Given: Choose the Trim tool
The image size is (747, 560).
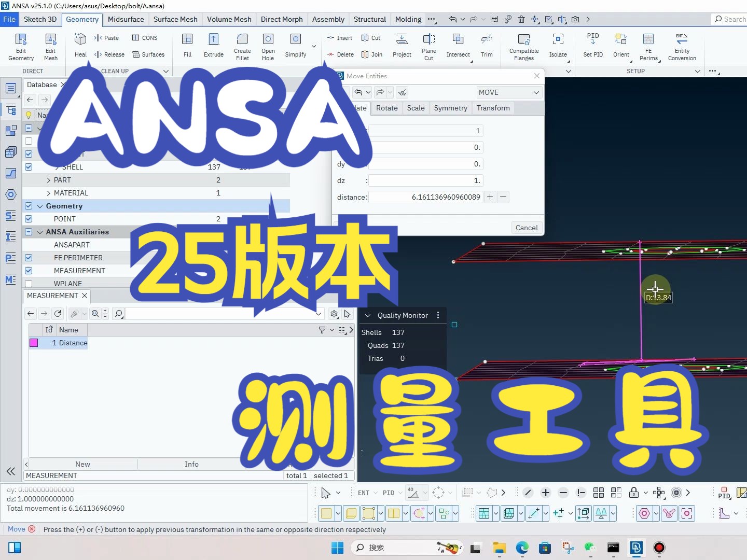Looking at the screenshot, I should click(x=487, y=46).
